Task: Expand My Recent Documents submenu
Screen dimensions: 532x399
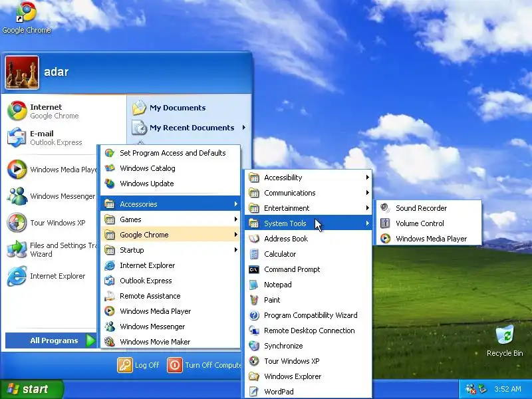Action: [189, 128]
